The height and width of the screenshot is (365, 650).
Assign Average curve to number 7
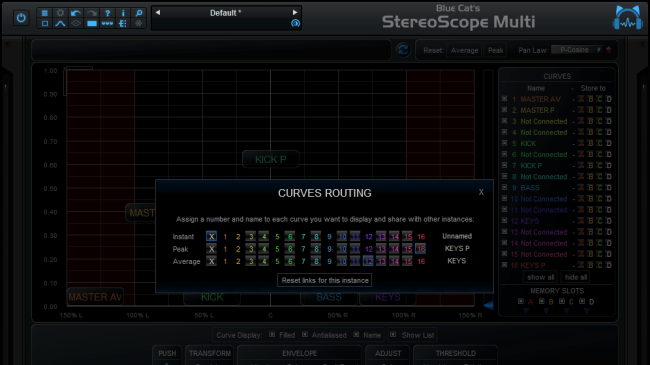pyautogui.click(x=303, y=261)
